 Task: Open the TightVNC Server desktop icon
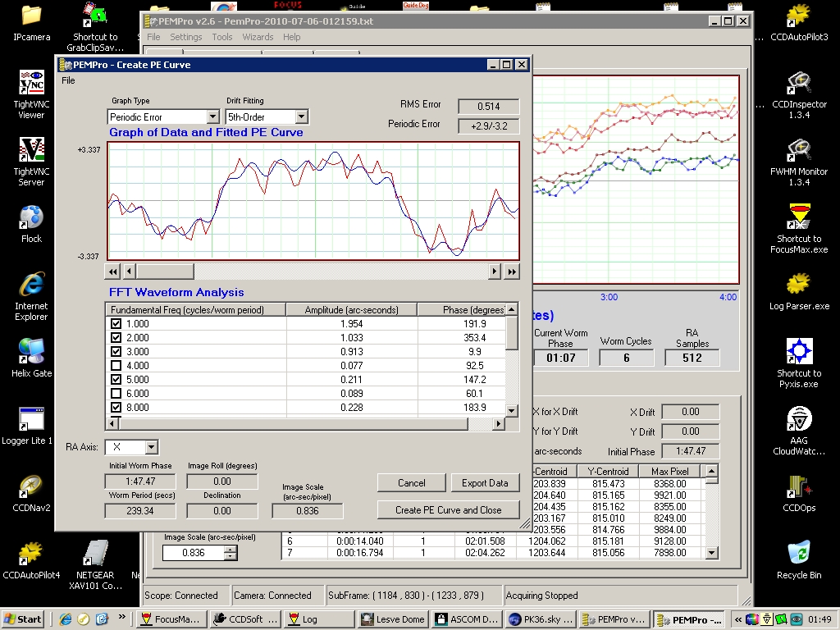(x=31, y=150)
